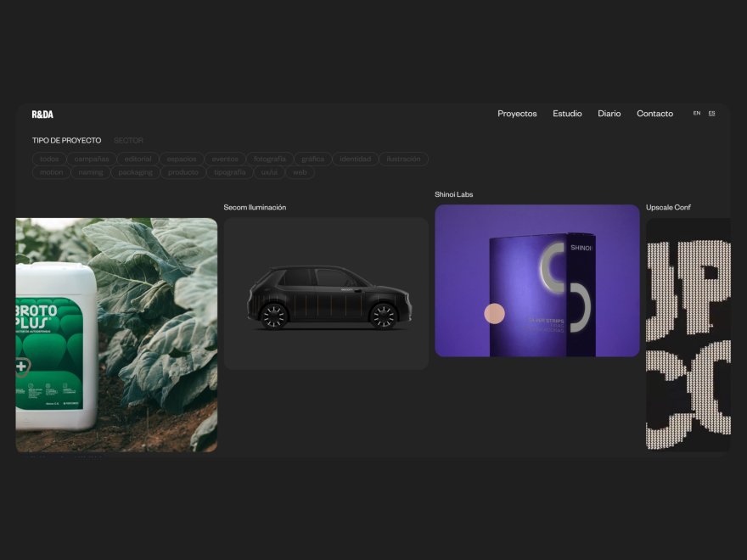
Task: Open the Proyectos menu item
Action: (x=517, y=114)
